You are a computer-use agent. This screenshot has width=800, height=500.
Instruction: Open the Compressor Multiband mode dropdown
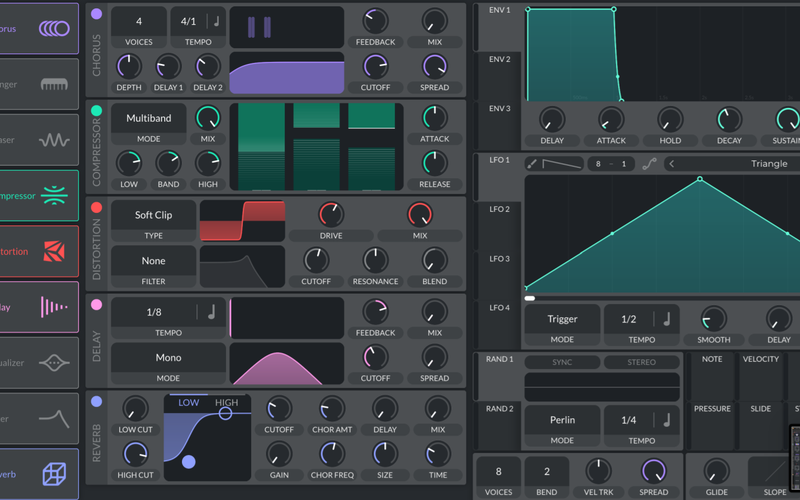pyautogui.click(x=148, y=118)
